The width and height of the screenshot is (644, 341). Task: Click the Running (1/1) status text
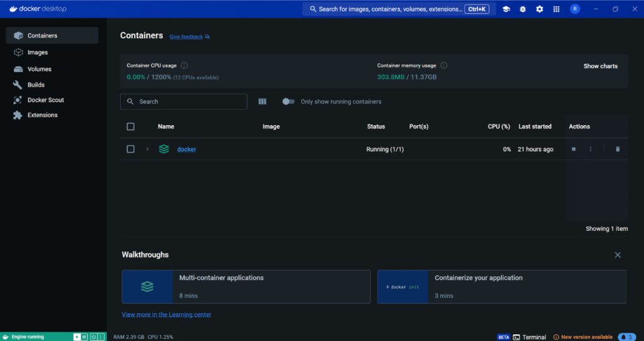pyautogui.click(x=385, y=149)
